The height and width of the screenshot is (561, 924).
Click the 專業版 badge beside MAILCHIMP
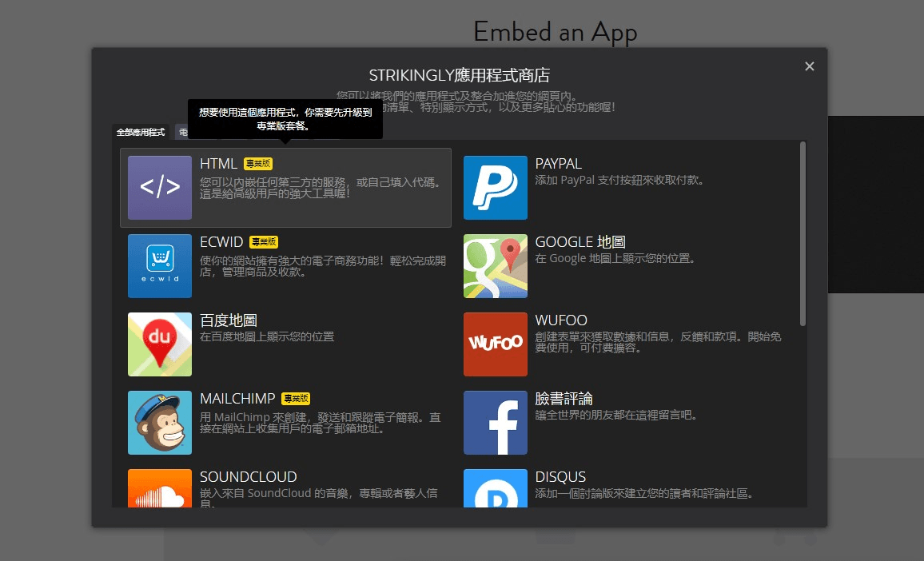click(x=296, y=398)
